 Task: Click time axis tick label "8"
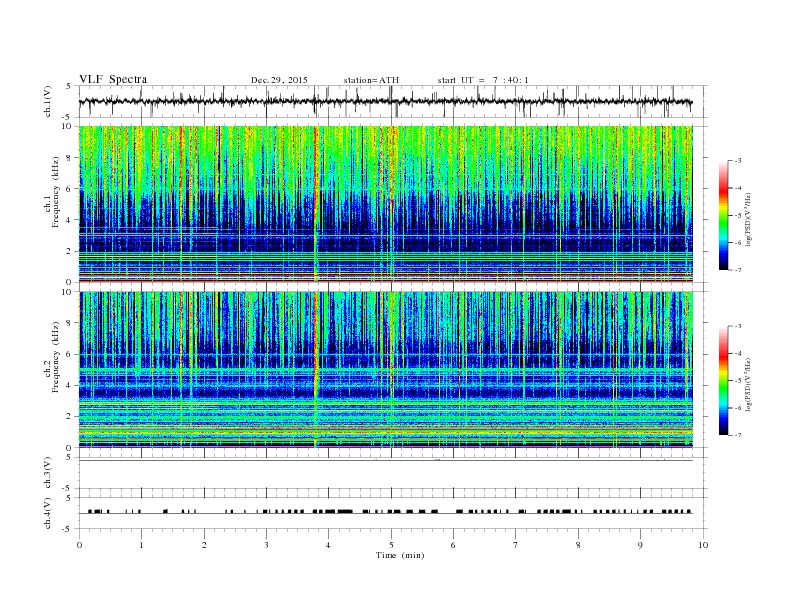pos(578,545)
